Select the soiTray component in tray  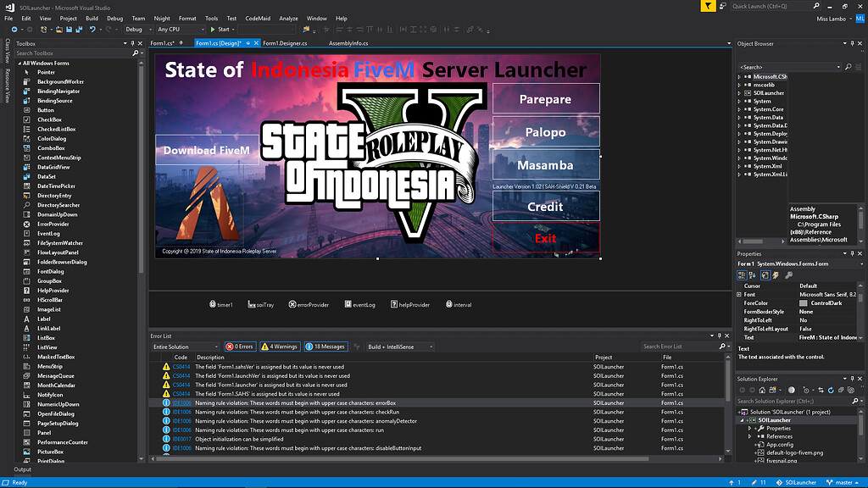(x=261, y=304)
